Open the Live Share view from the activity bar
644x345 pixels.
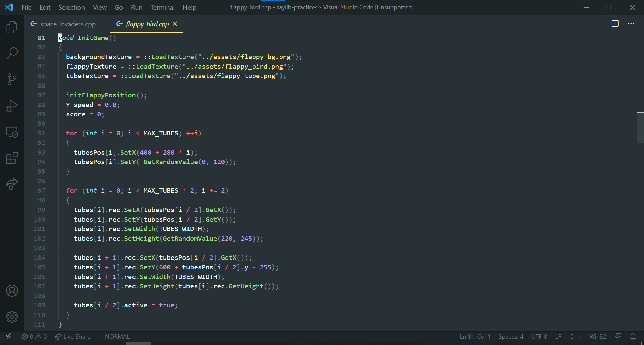tap(12, 184)
